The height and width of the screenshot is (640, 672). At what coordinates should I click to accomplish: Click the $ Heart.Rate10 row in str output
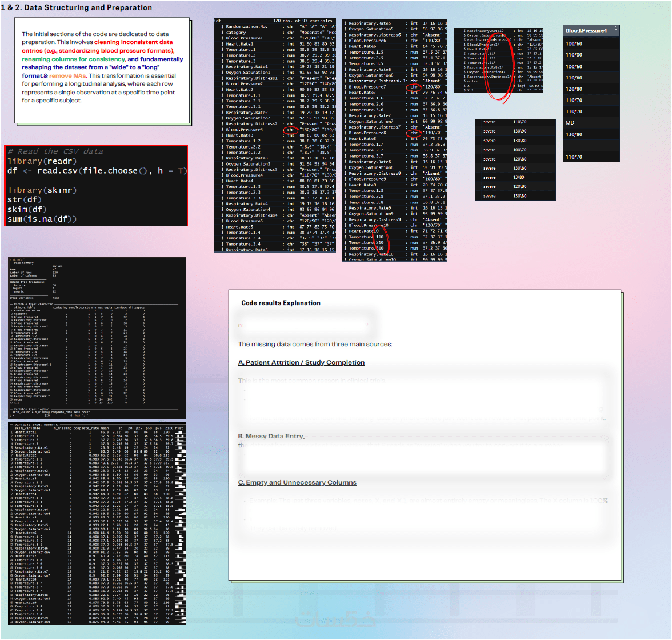pyautogui.click(x=395, y=231)
